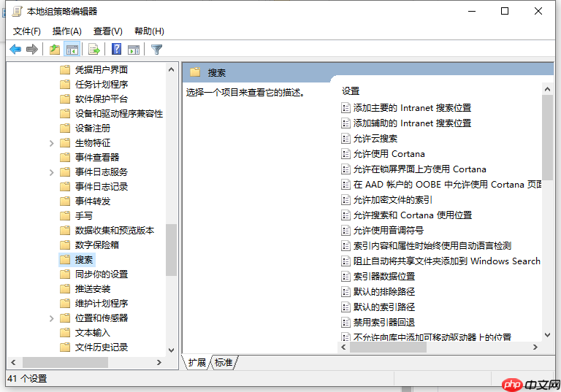Expand the 位置和传感器 tree node
Viewport: 561px width, 392px height.
[52, 318]
